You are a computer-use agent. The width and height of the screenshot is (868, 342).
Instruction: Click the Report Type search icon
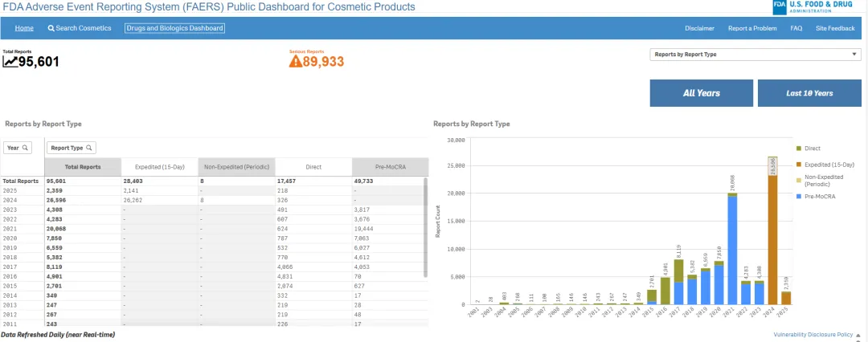pos(89,148)
